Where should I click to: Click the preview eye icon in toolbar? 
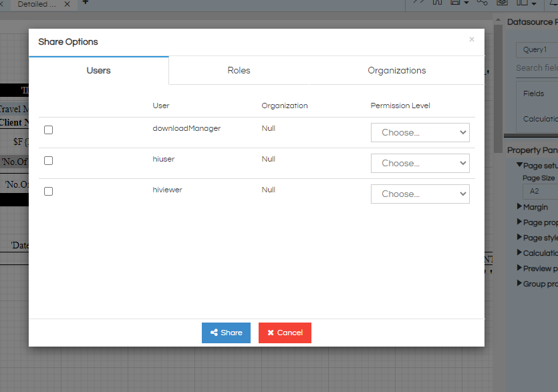502,2
